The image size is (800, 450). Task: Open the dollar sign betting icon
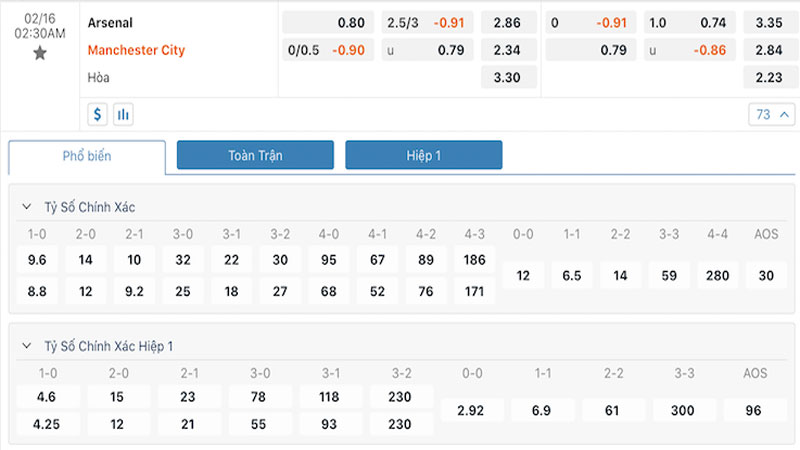click(x=97, y=114)
